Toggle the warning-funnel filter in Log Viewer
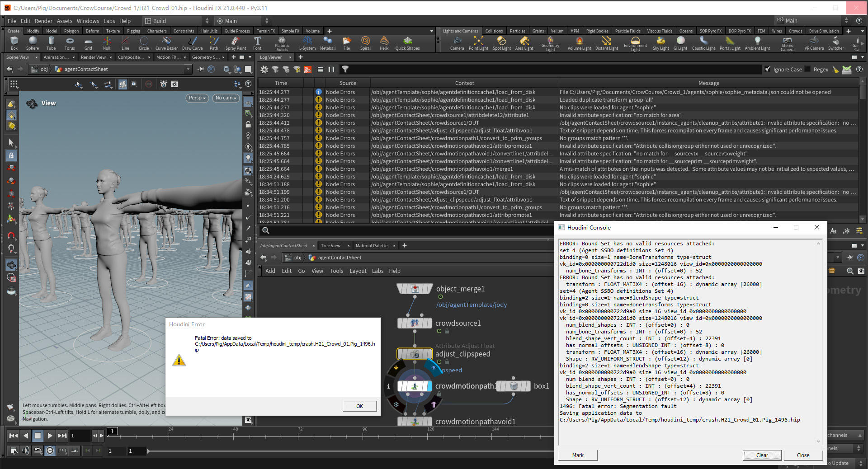Viewport: 868px width, 469px height. [297, 70]
